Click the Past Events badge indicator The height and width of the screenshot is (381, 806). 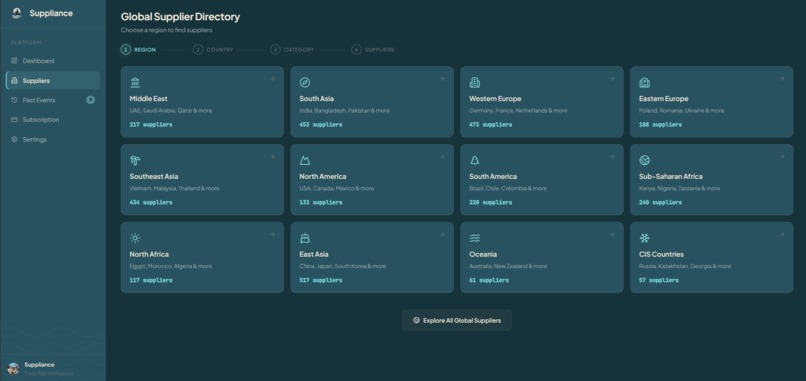pyautogui.click(x=90, y=100)
